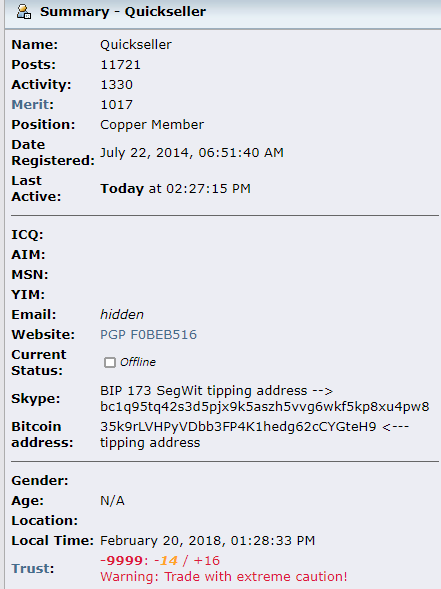441x589 pixels.
Task: Click the 'Trade with extreme caution' warning
Action: [x=224, y=577]
